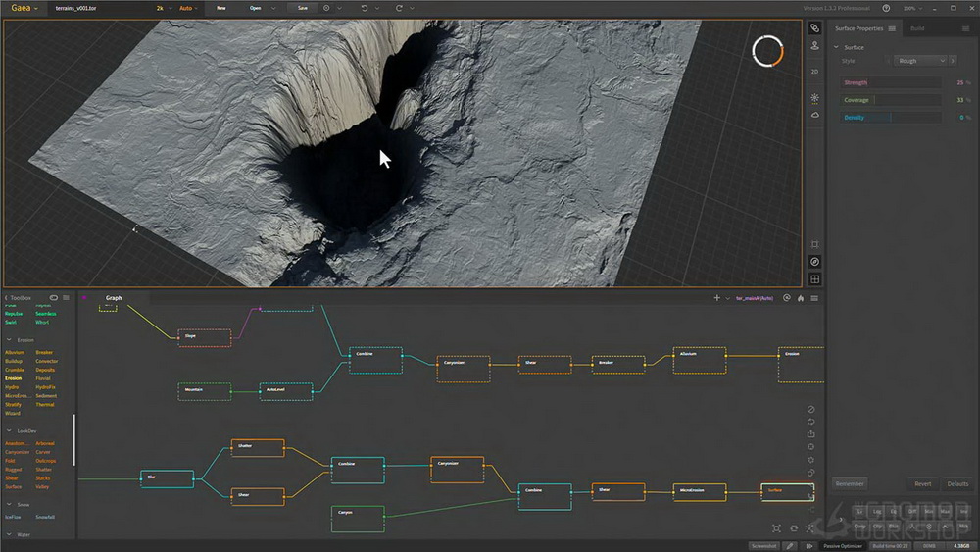The height and width of the screenshot is (552, 980).
Task: Toggle the Passive Optimizer
Action: [x=843, y=546]
